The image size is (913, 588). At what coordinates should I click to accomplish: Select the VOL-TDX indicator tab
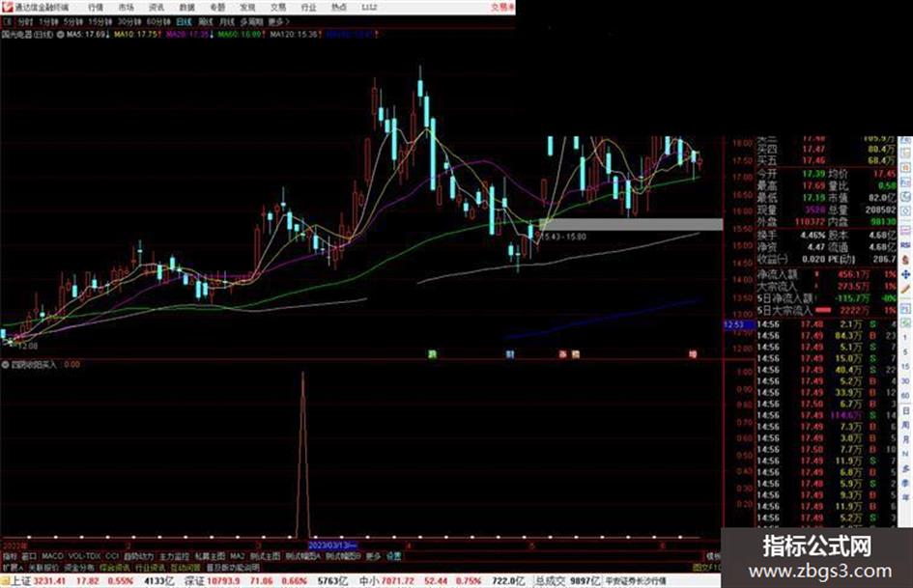85,556
